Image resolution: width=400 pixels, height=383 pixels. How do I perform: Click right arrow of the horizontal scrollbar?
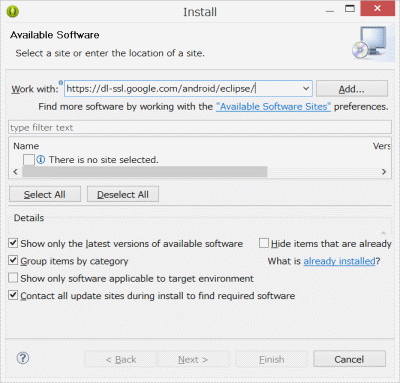(384, 172)
